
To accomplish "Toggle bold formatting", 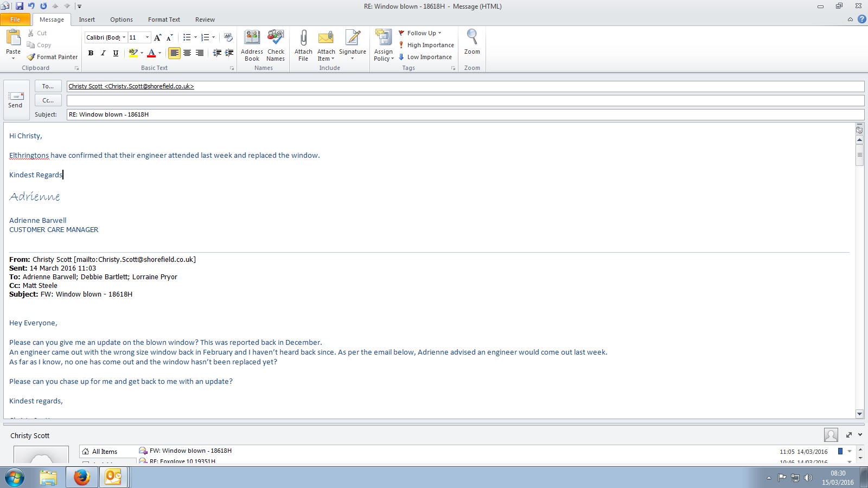I will (91, 53).
